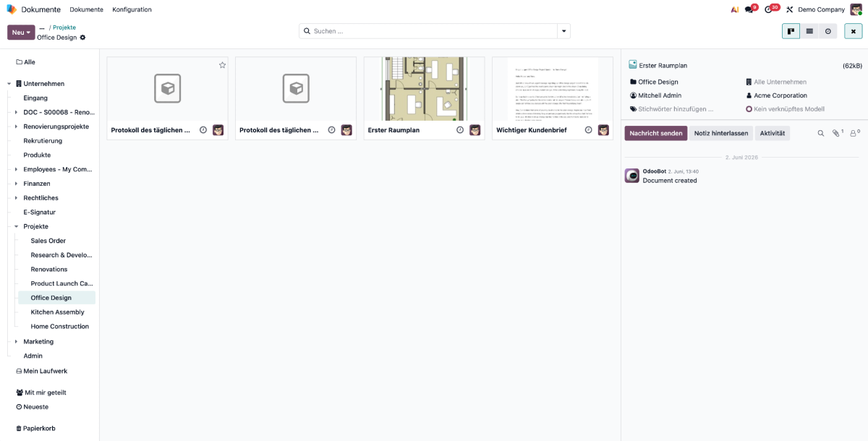Screen dimensions: 868x441
Task: Star the first Protokoll des täglichen document
Action: [x=222, y=65]
